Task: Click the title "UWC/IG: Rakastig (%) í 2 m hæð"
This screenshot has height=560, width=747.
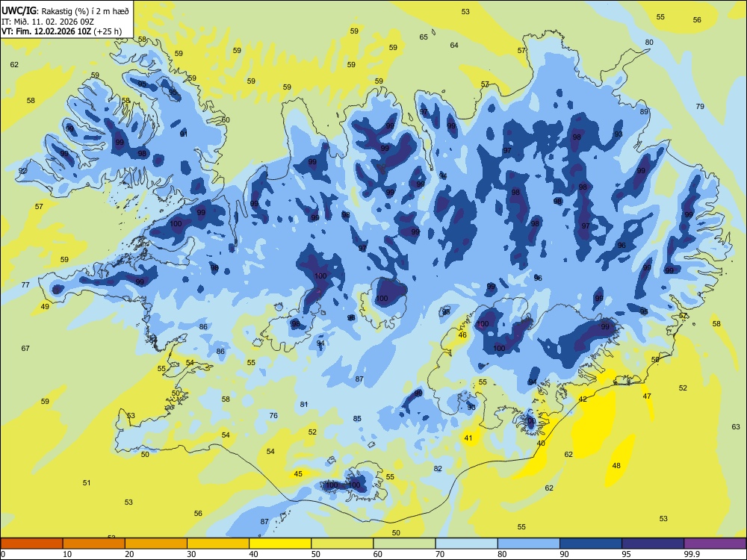Action: pos(65,11)
